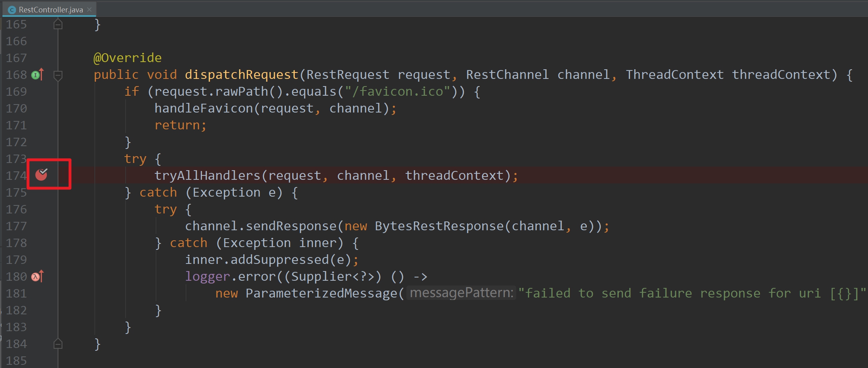The image size is (868, 368).
Task: Close the RestController.java tab
Action: (x=89, y=10)
